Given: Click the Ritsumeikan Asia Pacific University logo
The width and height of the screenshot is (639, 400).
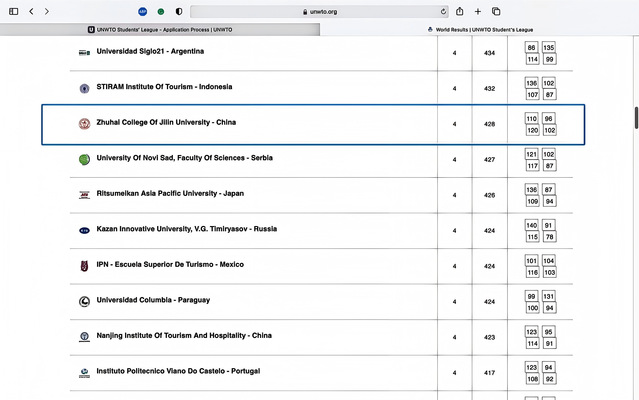Looking at the screenshot, I should (x=84, y=194).
